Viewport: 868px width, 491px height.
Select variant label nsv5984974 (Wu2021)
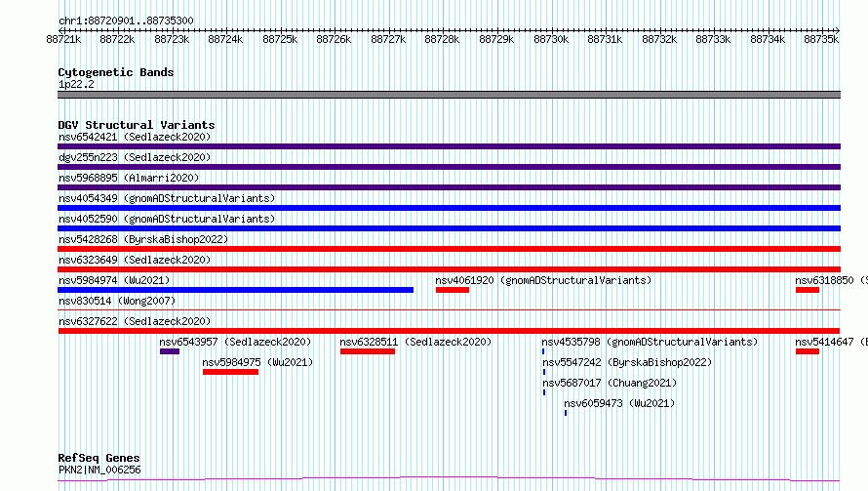pos(114,280)
